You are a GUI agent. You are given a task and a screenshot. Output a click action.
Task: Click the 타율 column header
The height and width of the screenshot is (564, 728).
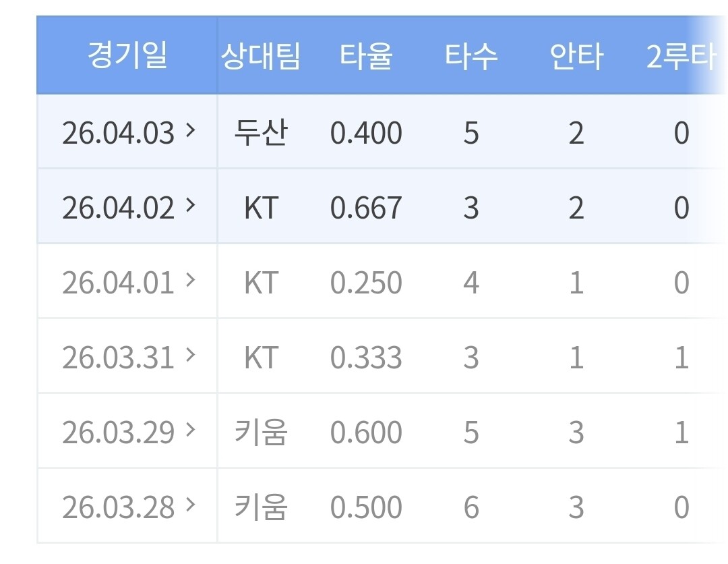(366, 56)
